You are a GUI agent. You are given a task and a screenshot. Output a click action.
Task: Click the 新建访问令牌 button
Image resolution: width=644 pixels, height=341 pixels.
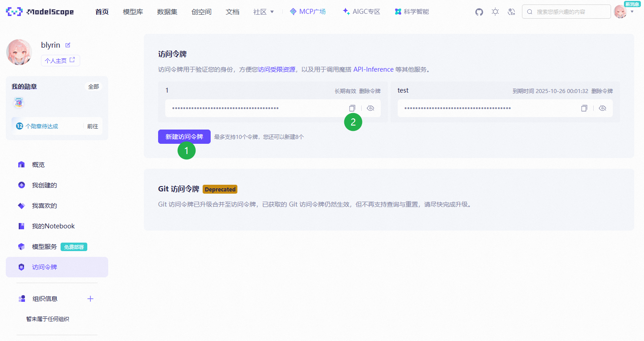184,137
